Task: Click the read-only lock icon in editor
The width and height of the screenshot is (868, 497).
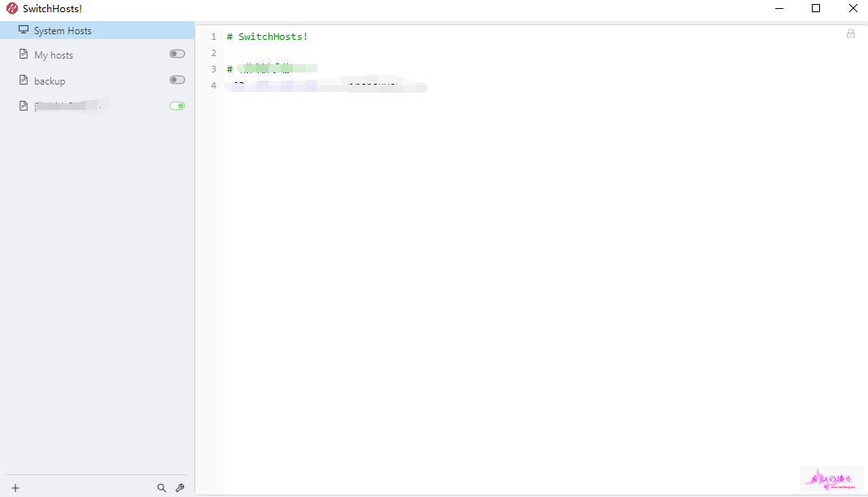Action: pos(851,34)
